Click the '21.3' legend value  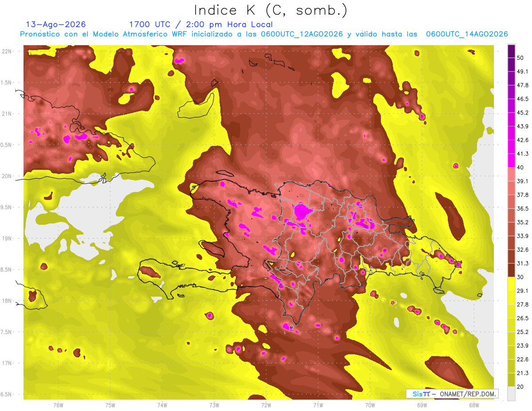[523, 373]
